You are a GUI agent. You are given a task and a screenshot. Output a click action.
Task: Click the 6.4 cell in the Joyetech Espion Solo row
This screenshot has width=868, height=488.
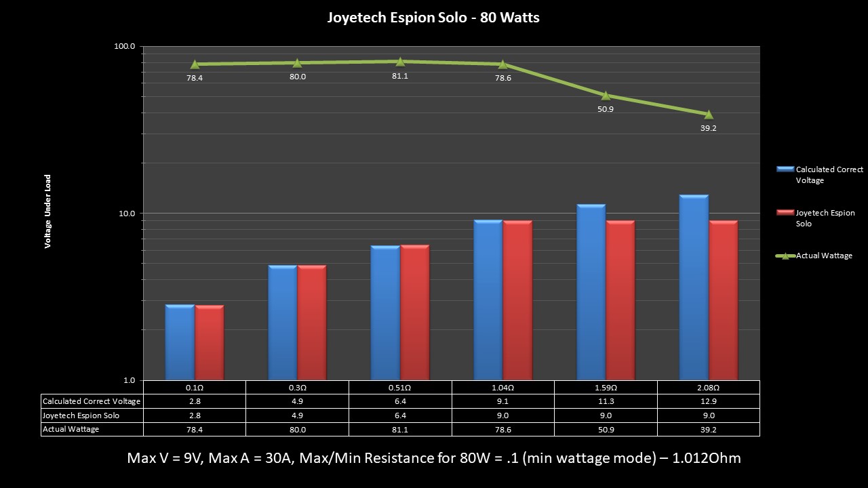click(400, 415)
